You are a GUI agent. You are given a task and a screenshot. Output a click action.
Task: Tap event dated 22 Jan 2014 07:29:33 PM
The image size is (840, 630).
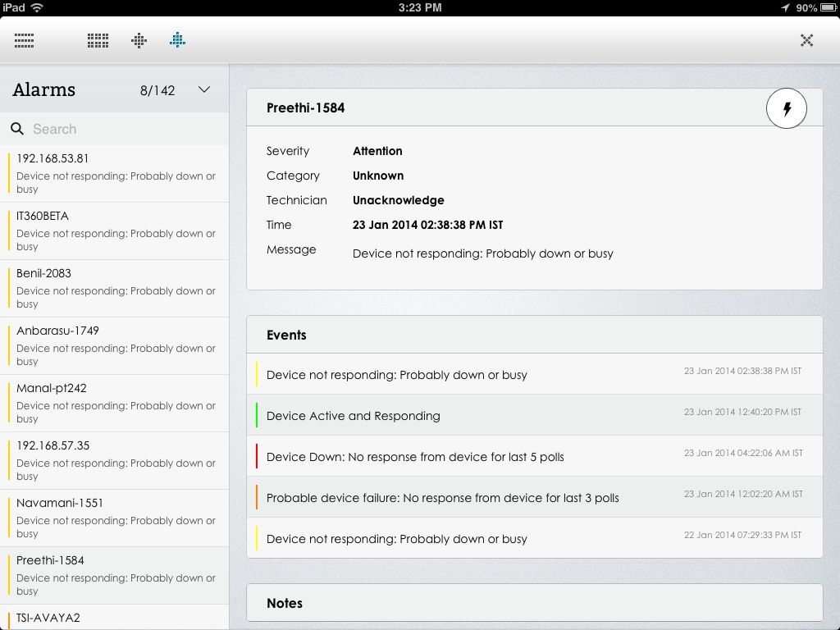[x=535, y=538]
